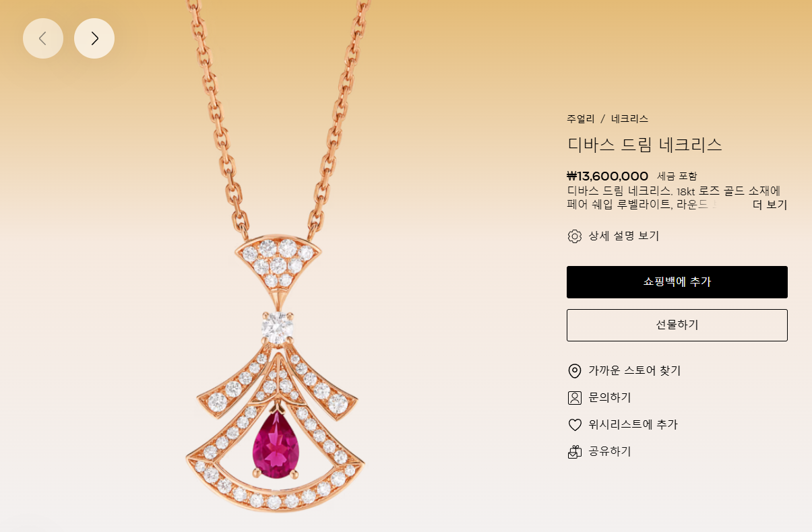Add the necklace with 쇼핑백에 추가
The image size is (812, 532).
click(x=677, y=282)
